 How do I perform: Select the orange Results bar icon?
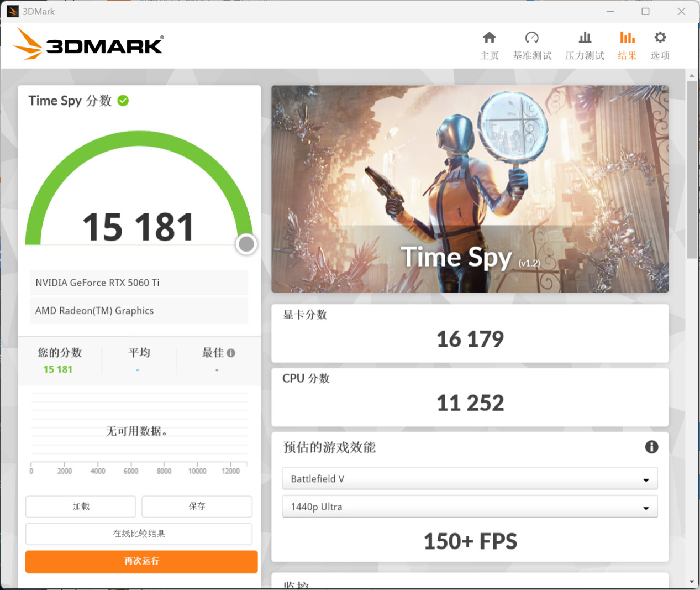pyautogui.click(x=627, y=38)
